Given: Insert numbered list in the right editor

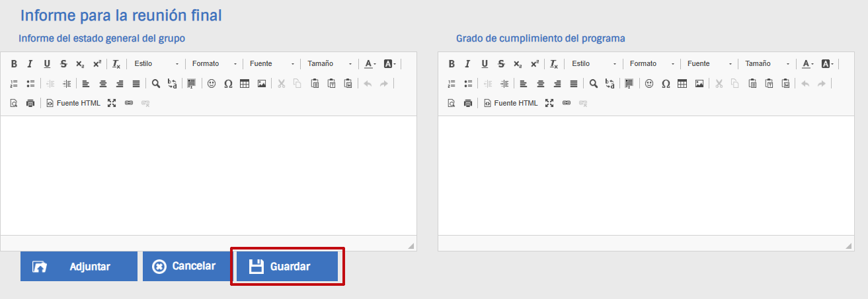Looking at the screenshot, I should pyautogui.click(x=452, y=84).
